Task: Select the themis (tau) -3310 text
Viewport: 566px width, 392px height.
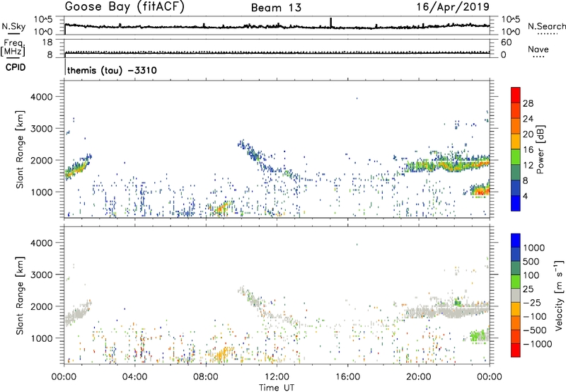Action: (112, 70)
